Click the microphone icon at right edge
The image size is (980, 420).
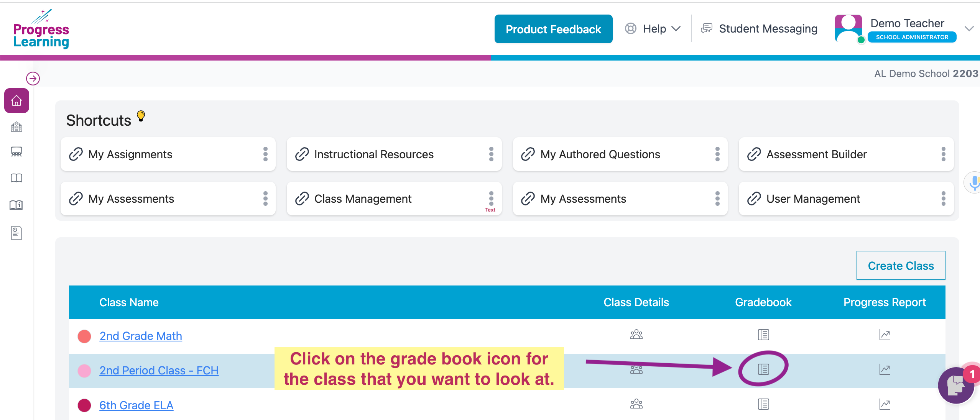click(973, 183)
